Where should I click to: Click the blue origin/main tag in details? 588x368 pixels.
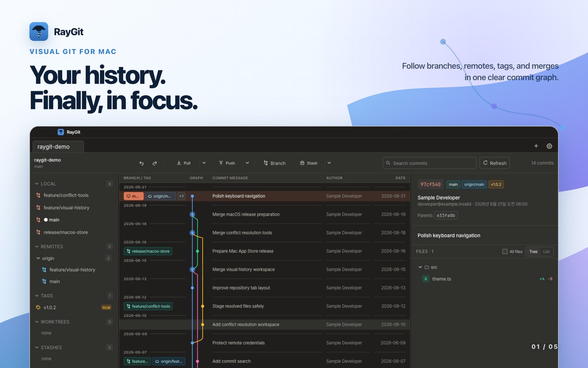(x=474, y=184)
